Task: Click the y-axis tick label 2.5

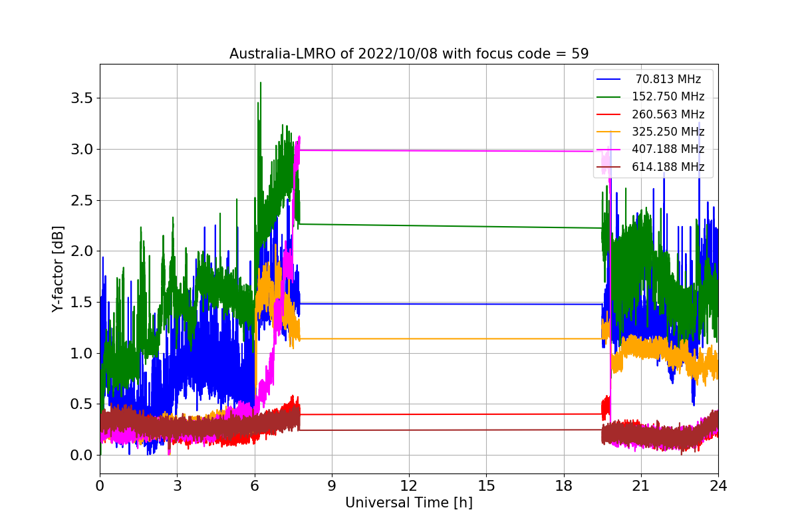Action: 82,200
